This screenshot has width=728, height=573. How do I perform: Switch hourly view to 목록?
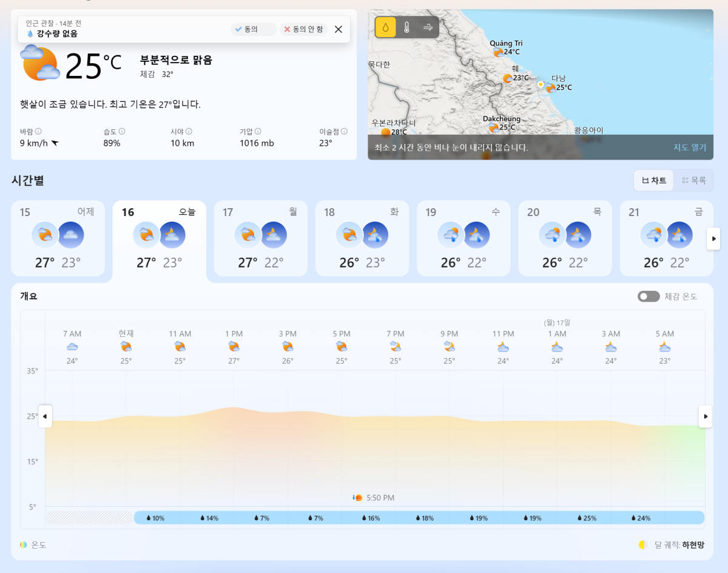click(x=693, y=180)
